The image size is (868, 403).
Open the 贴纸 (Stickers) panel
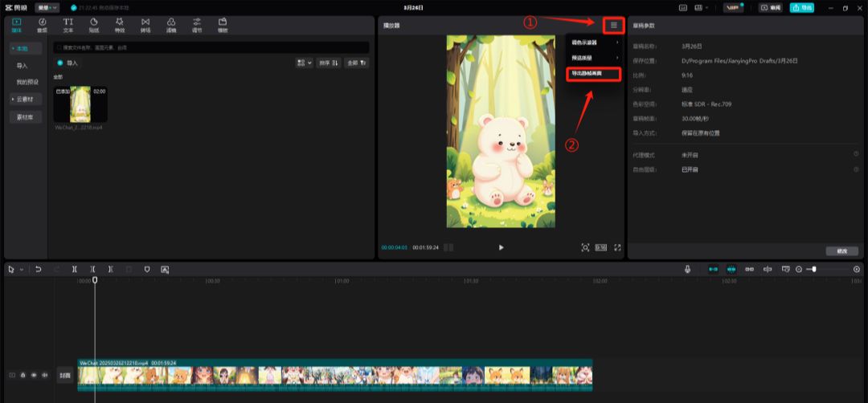(x=93, y=25)
